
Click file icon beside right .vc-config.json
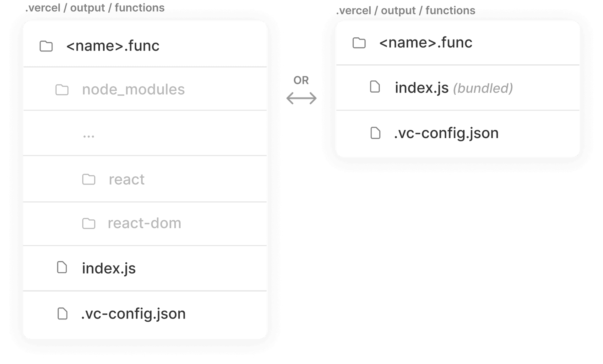point(375,133)
